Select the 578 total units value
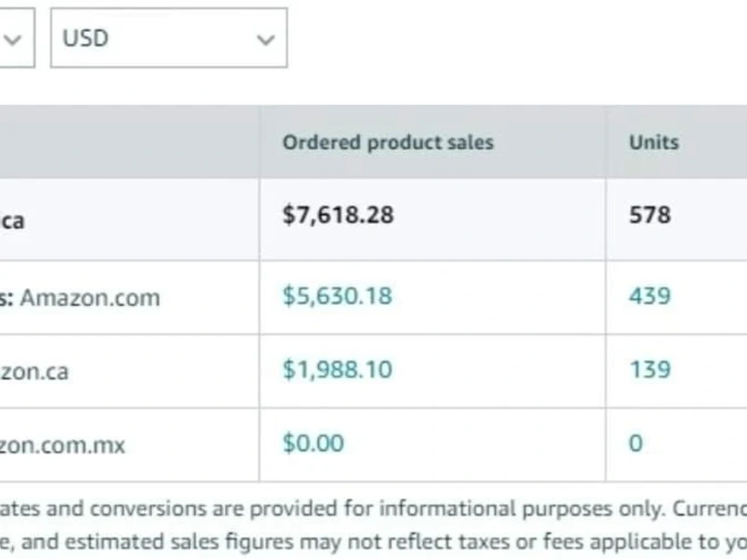Image resolution: width=747 pixels, height=560 pixels. tap(650, 215)
